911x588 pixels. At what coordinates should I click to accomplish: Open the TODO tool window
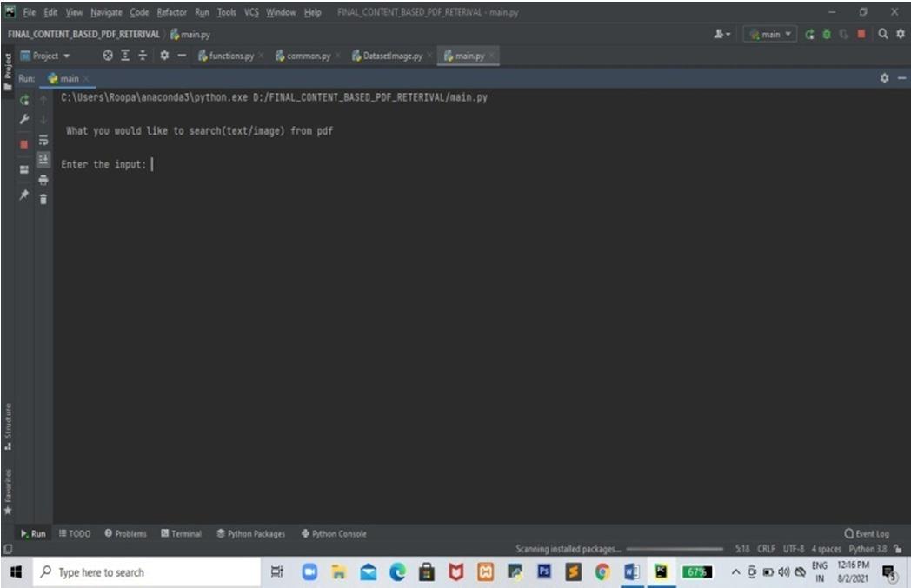(x=75, y=533)
